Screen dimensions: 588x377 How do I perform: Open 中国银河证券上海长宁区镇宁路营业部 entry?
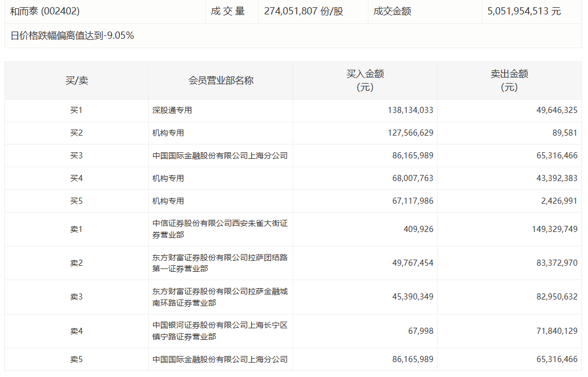coord(220,331)
